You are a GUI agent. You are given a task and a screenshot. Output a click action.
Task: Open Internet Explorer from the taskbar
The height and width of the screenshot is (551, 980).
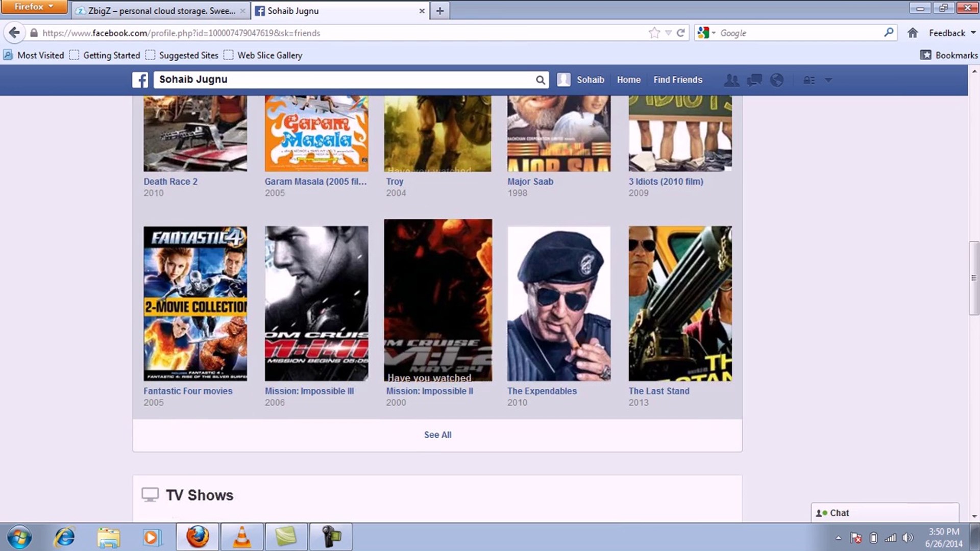click(x=64, y=537)
